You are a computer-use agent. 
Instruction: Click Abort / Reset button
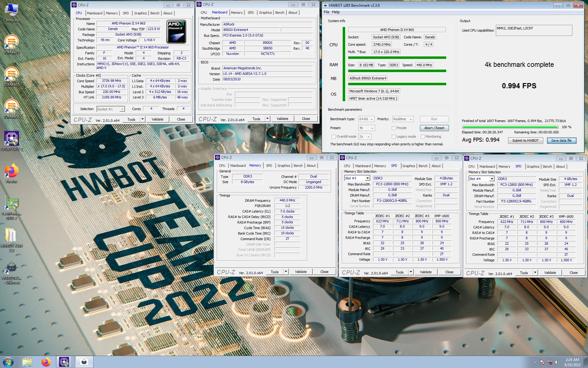click(x=434, y=128)
